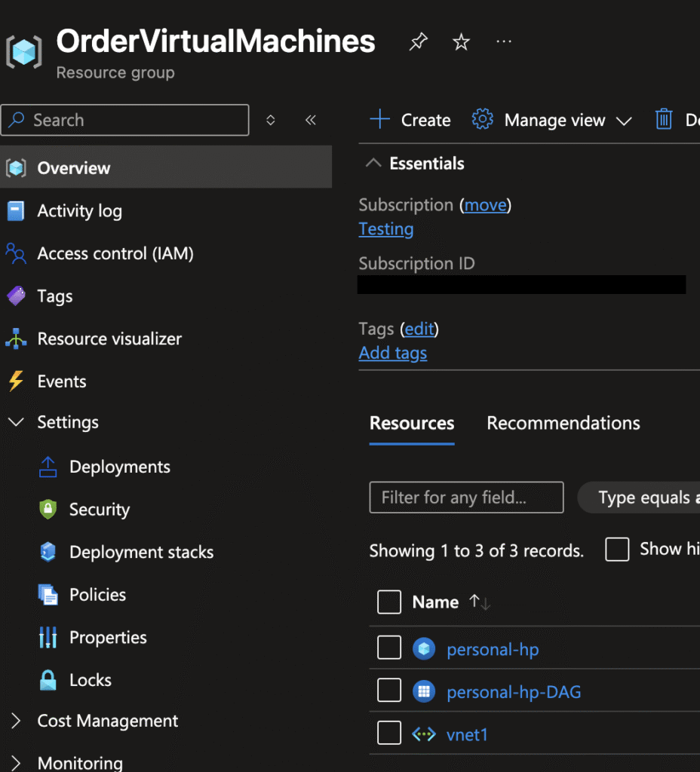The height and width of the screenshot is (772, 700).
Task: Select the personal-hp row checkbox
Action: tap(389, 648)
